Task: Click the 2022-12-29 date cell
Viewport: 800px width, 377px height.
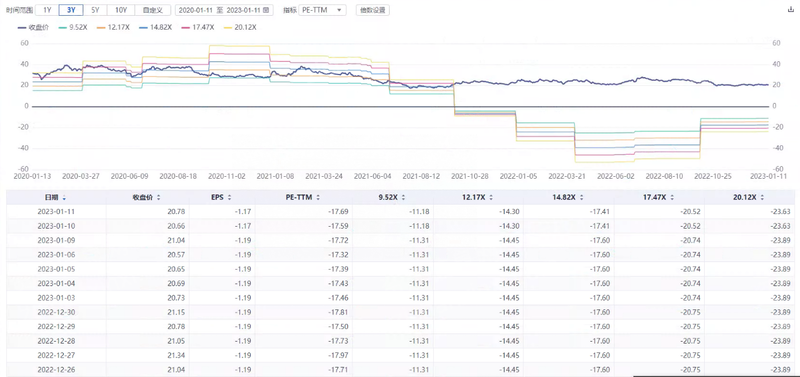Action: click(55, 326)
